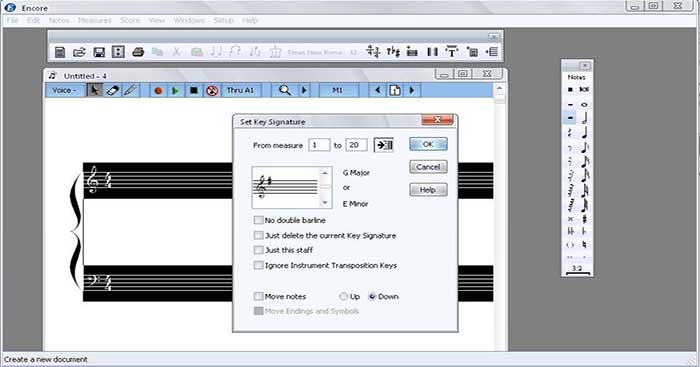Click OK in Set Key Signature
700x367 pixels.
(x=428, y=144)
